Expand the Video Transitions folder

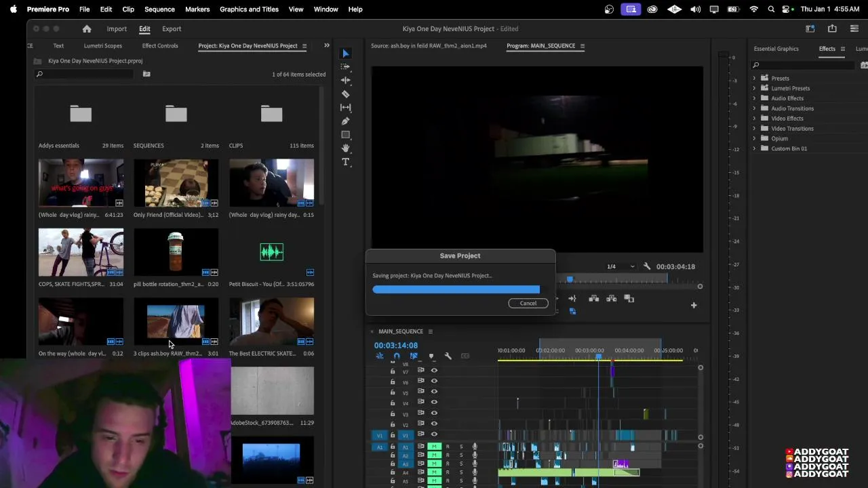coord(754,128)
